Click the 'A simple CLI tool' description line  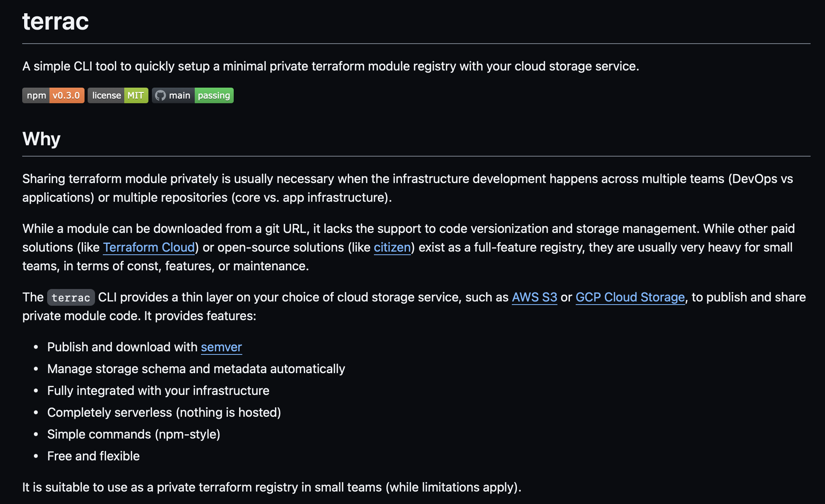pyautogui.click(x=331, y=66)
